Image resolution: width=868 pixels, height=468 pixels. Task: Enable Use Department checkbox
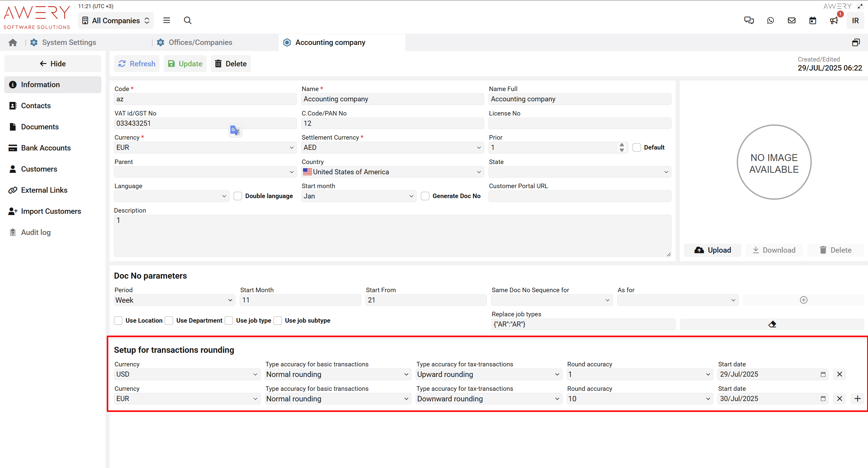pos(169,321)
